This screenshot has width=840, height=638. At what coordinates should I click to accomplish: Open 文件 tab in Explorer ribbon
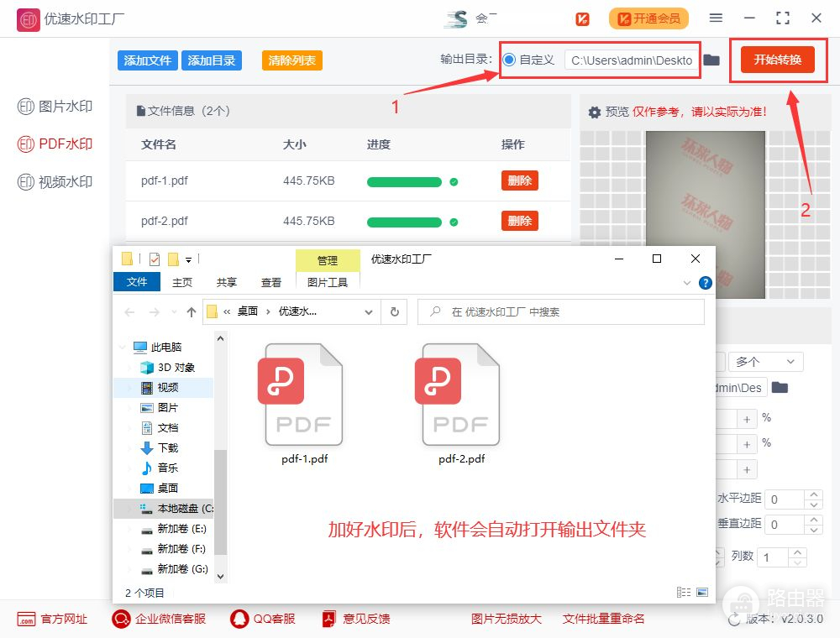[137, 282]
